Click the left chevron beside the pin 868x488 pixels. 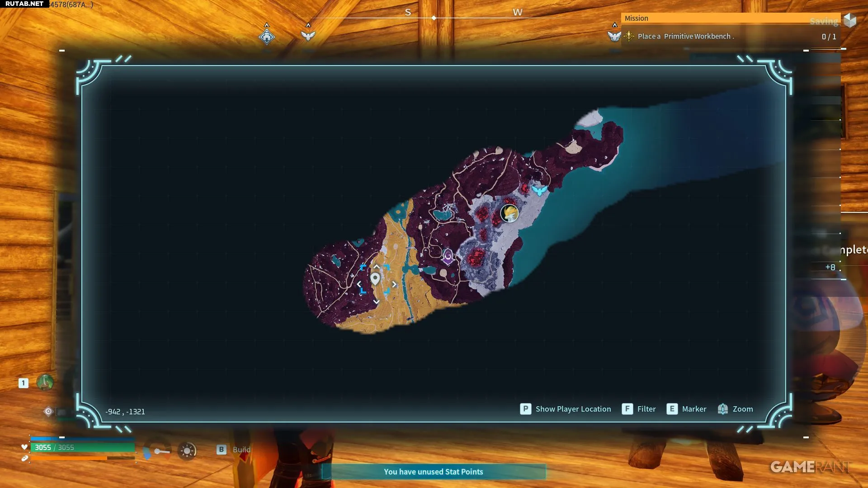359,284
